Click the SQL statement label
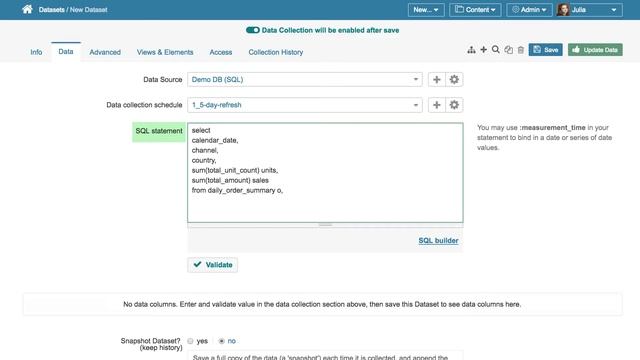The image size is (640, 360). (159, 131)
